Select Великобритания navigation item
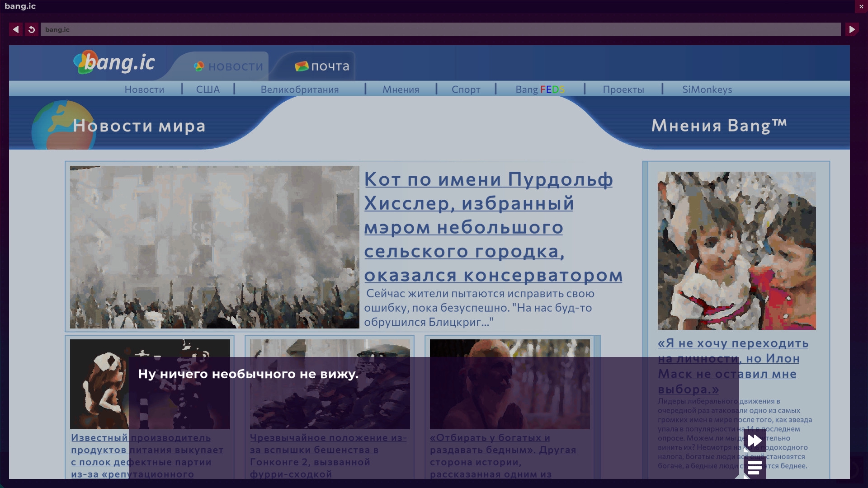This screenshot has width=868, height=488. pos(300,89)
